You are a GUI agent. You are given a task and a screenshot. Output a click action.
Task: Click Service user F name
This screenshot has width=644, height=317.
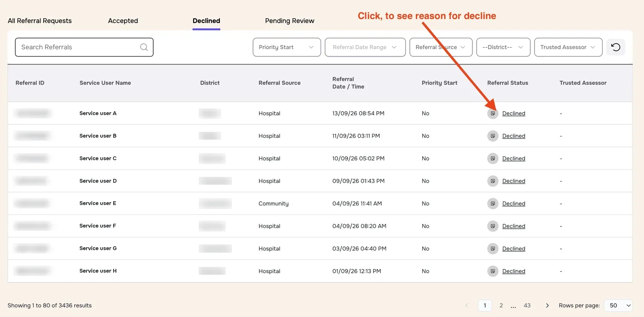click(x=98, y=226)
